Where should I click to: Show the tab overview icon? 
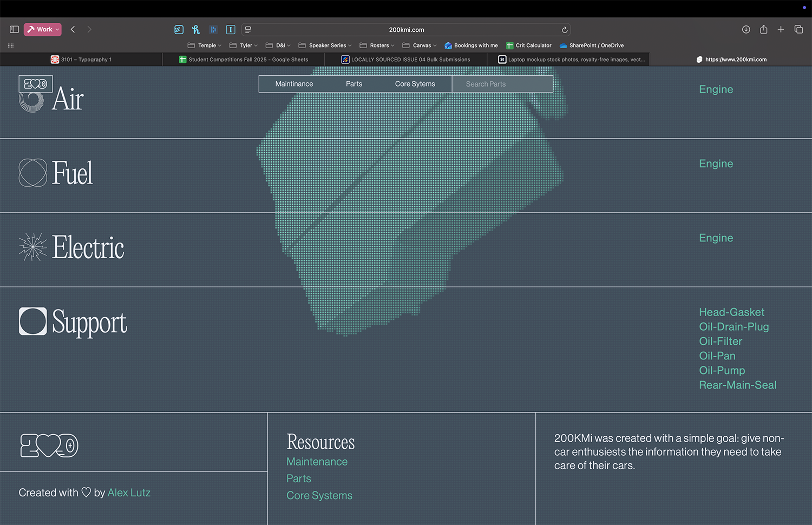pyautogui.click(x=798, y=29)
